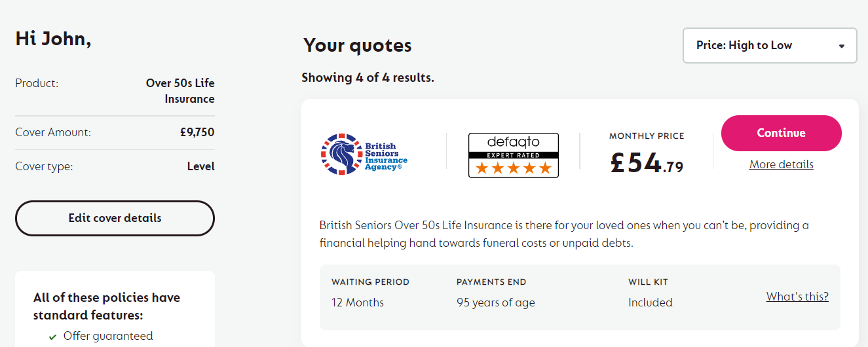Screen dimensions: 868x347
Task: Open the Price: High to Low sorter
Action: [770, 46]
